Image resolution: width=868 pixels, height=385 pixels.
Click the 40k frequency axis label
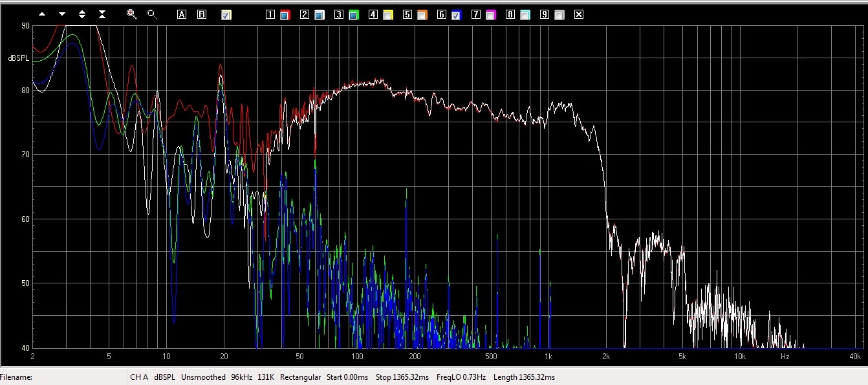point(854,357)
